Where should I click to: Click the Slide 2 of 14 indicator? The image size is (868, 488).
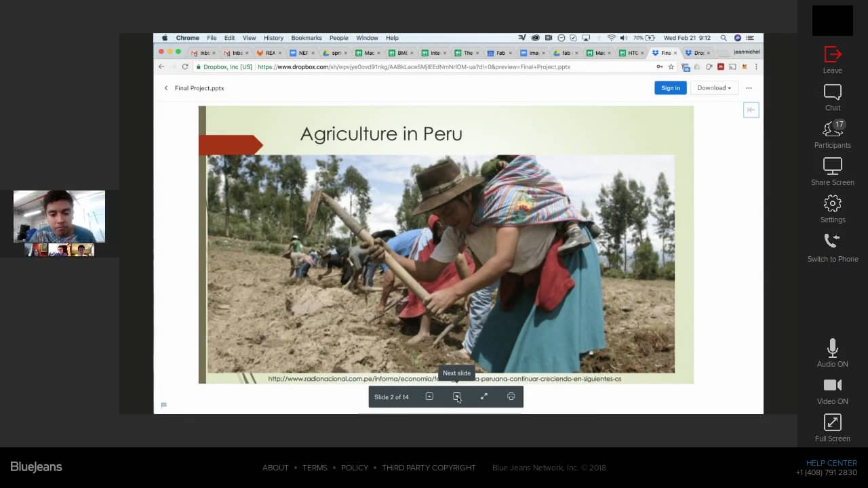point(391,397)
